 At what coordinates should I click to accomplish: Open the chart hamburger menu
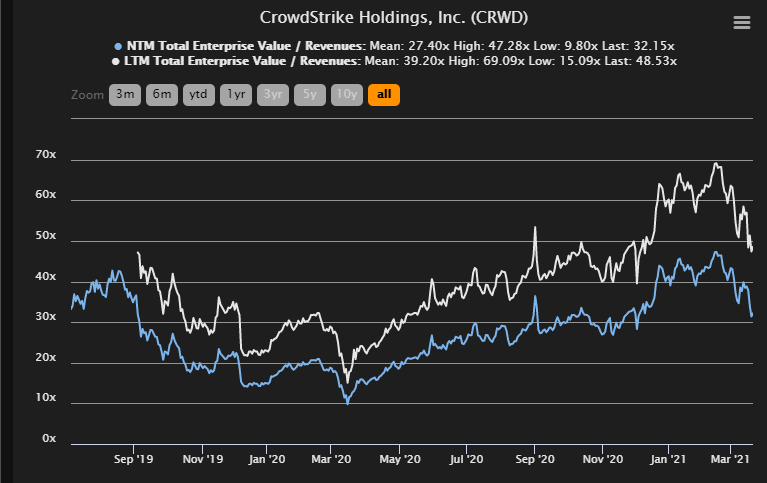[742, 23]
